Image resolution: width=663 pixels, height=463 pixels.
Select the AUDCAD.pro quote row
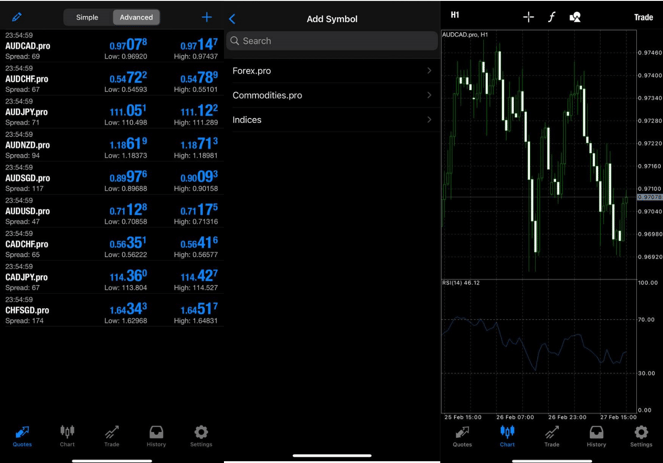112,46
